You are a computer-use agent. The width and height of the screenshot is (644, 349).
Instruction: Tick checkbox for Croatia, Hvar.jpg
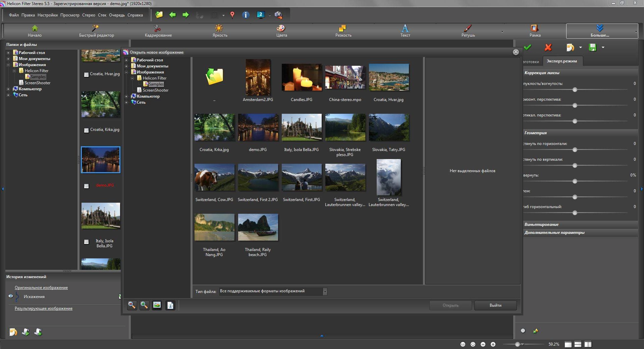[x=86, y=74]
